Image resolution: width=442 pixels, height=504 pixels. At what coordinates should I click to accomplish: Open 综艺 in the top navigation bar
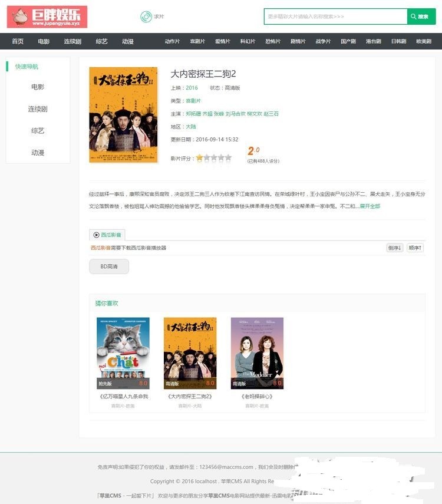(x=101, y=41)
